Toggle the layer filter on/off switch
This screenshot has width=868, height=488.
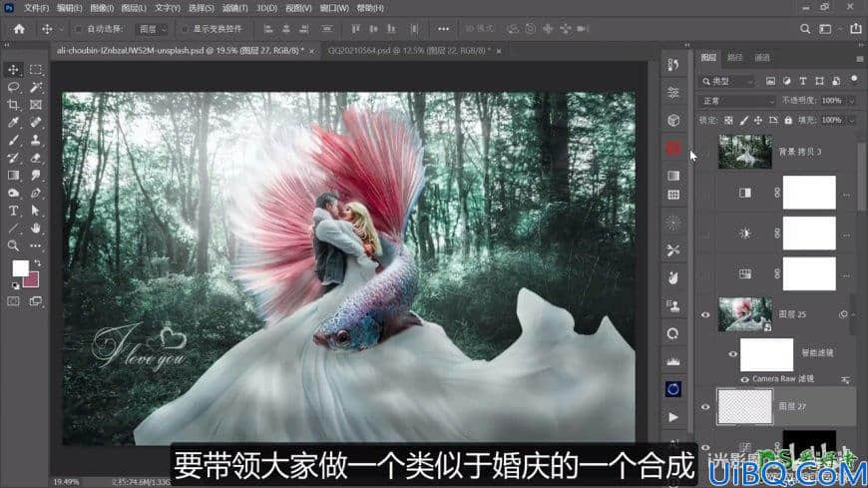(x=854, y=80)
